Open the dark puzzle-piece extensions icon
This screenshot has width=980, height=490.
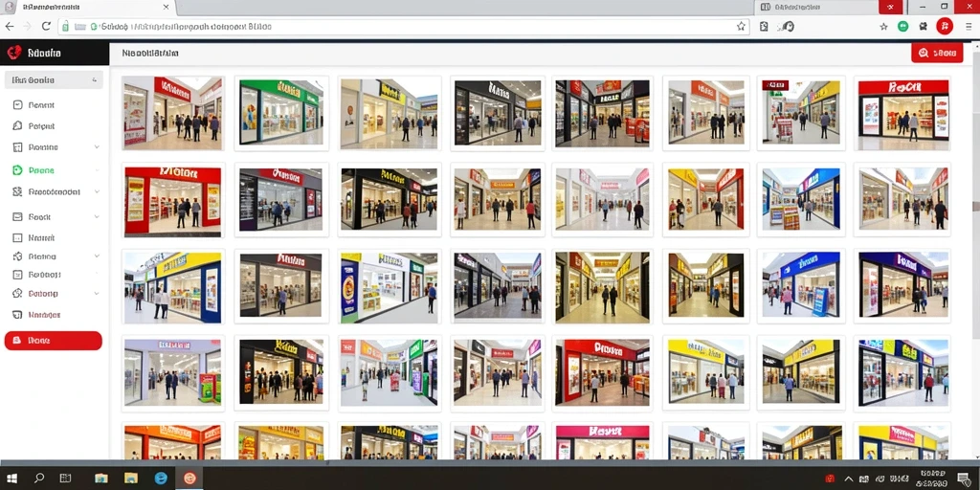[x=924, y=26]
